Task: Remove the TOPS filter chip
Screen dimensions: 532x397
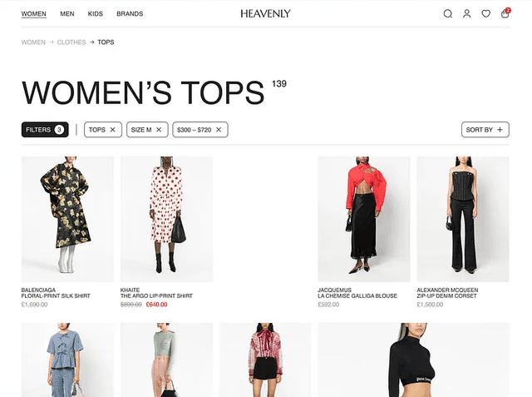Action: coord(114,130)
